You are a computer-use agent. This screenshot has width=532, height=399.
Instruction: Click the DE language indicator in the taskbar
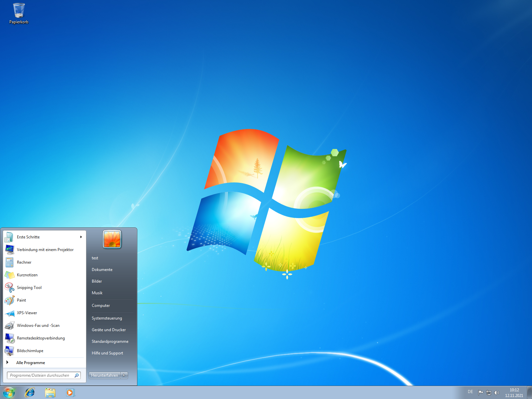point(470,392)
